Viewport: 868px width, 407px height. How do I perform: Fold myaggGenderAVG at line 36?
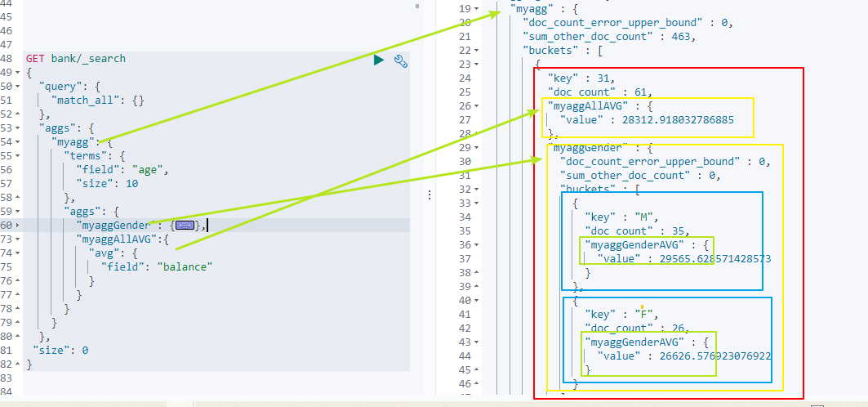point(477,244)
